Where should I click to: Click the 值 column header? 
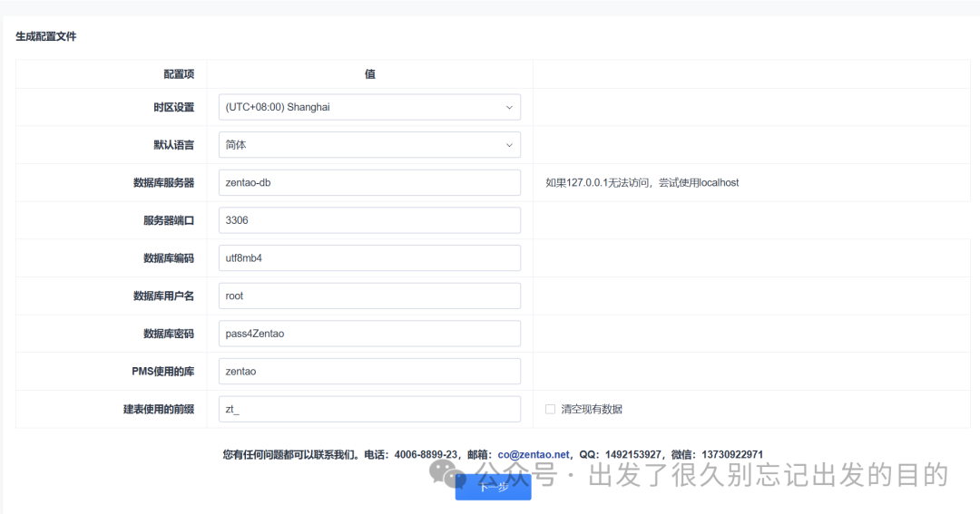pos(370,74)
